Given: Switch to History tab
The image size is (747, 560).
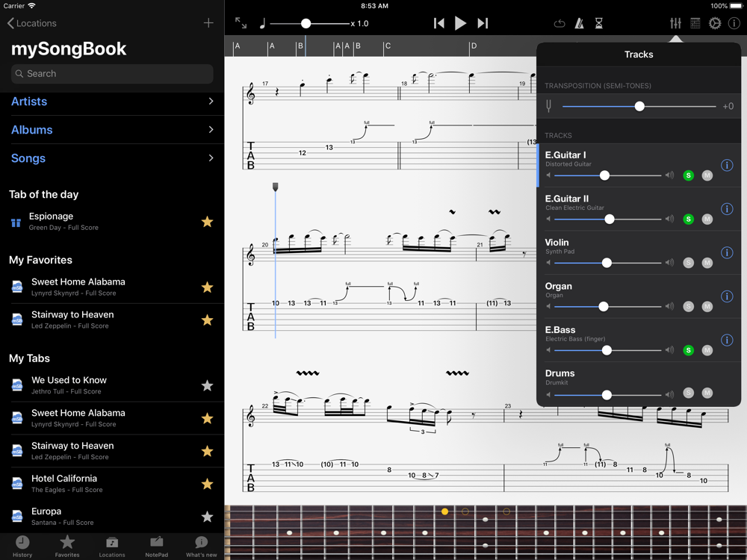Looking at the screenshot, I should click(x=22, y=547).
